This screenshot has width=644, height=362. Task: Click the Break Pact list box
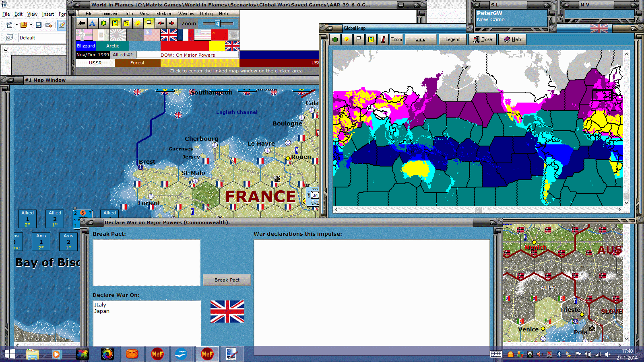pyautogui.click(x=147, y=263)
